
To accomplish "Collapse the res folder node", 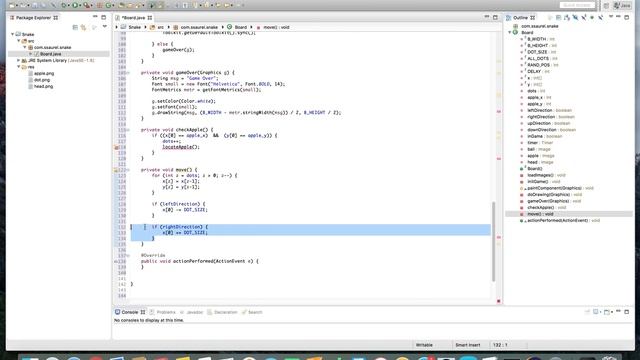I will click(19, 67).
